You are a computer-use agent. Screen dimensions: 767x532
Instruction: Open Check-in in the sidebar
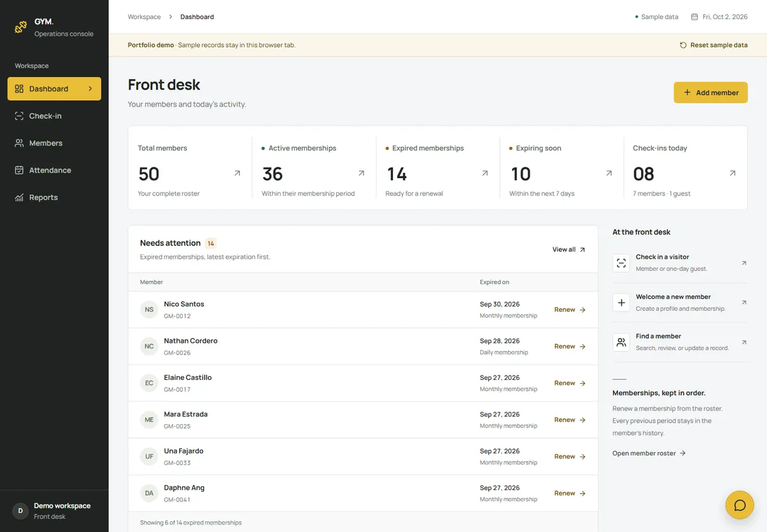pyautogui.click(x=54, y=116)
